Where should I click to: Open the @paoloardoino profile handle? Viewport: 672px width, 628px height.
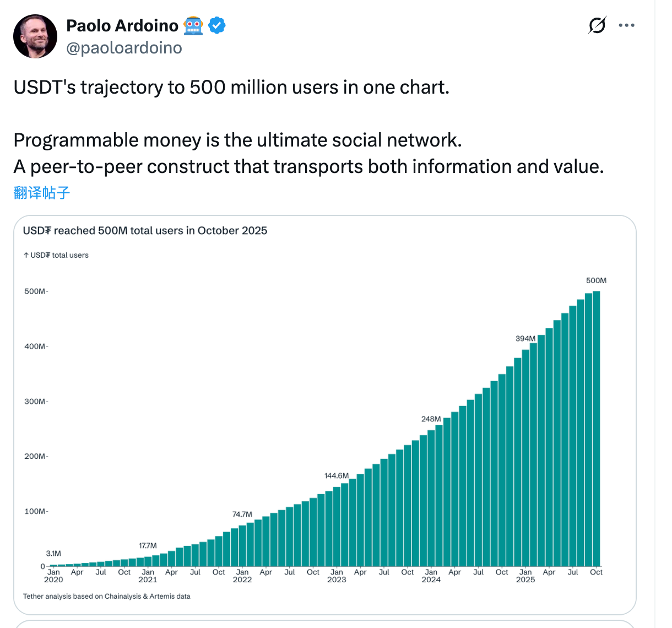(124, 48)
